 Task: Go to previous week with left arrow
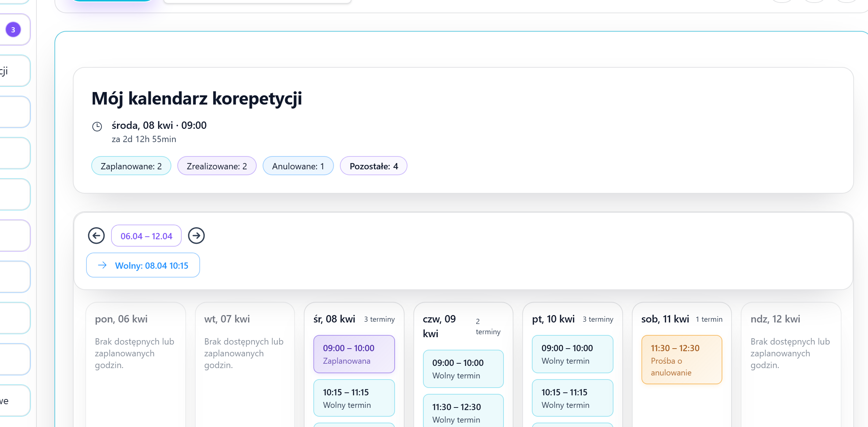(96, 236)
